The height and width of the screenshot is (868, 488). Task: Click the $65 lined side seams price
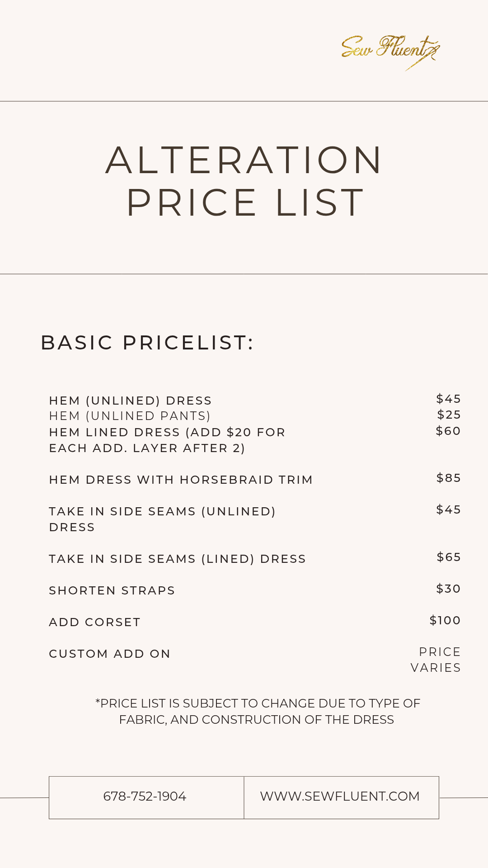[x=448, y=557]
